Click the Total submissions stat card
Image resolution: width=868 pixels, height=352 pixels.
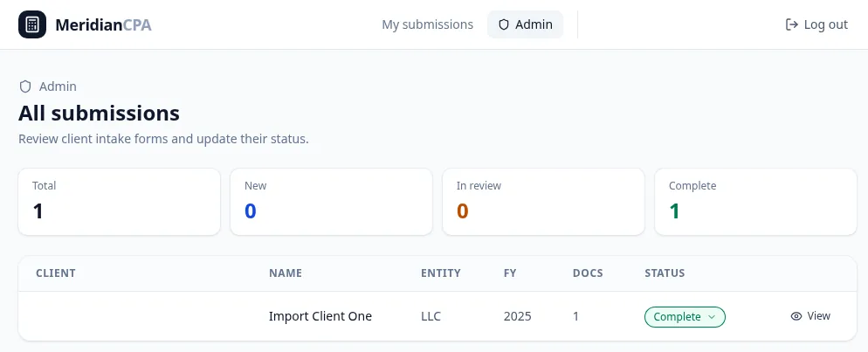[119, 202]
